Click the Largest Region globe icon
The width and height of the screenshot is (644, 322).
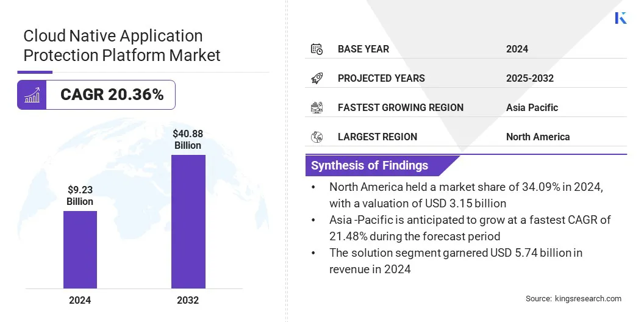(x=317, y=137)
